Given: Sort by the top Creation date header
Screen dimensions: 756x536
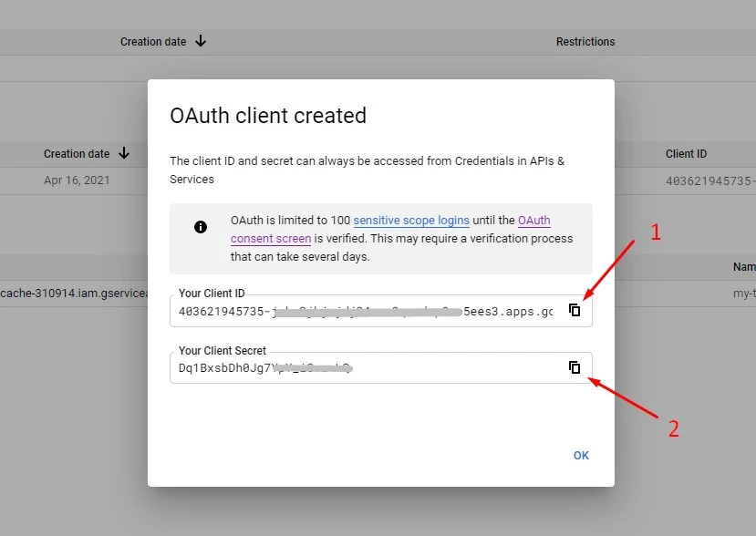Looking at the screenshot, I should pyautogui.click(x=152, y=42).
